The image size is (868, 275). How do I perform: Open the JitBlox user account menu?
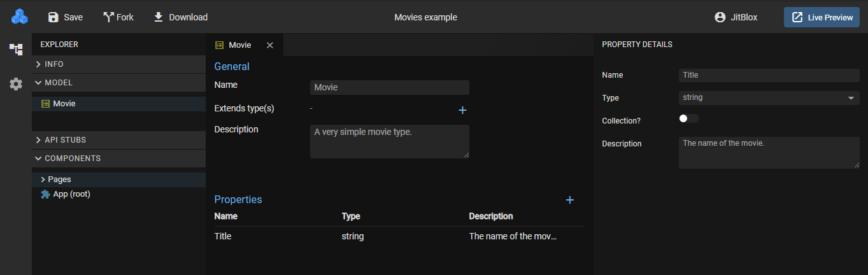(736, 17)
